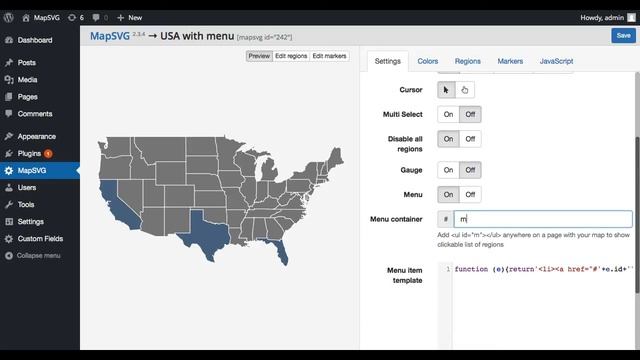Set Disable all regions to On
640x360 pixels.
(x=448, y=139)
